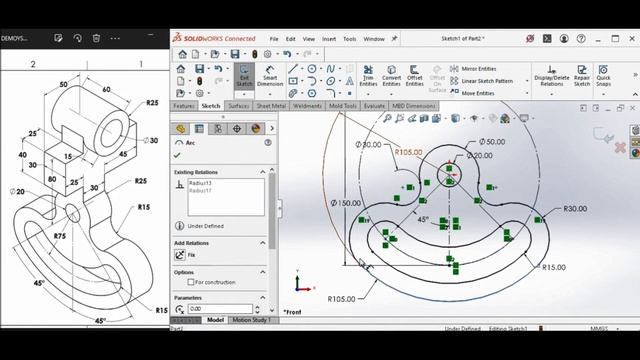The width and height of the screenshot is (640, 360).
Task: Open the Line tool dropdown arrow
Action: pos(302,69)
